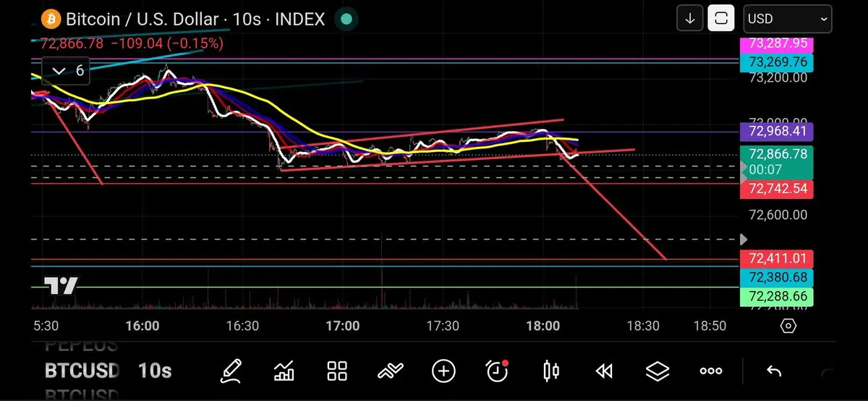Toggle the rounded square fullscreen button
The height and width of the screenshot is (401, 868).
click(x=721, y=19)
